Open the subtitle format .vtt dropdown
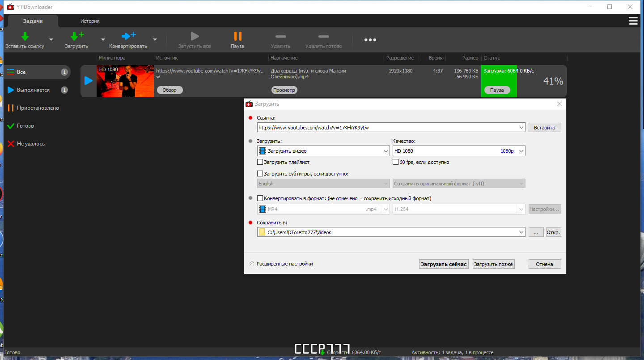 (x=459, y=184)
